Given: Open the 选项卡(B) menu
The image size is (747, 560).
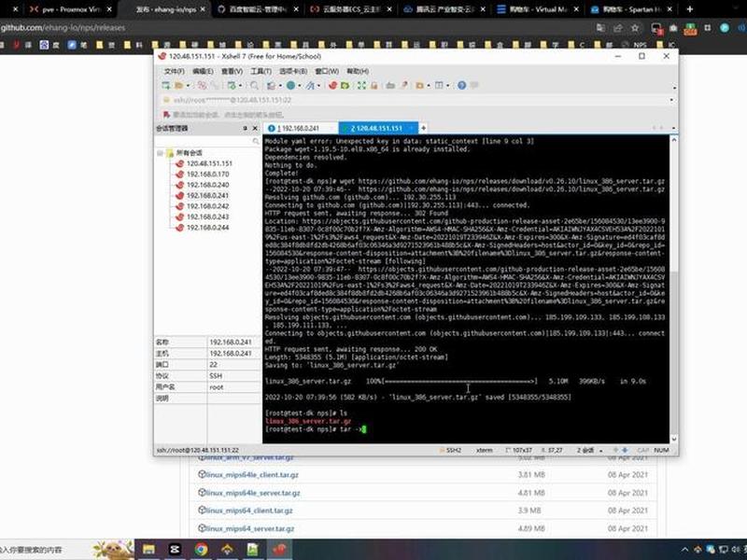Looking at the screenshot, I should pos(293,71).
